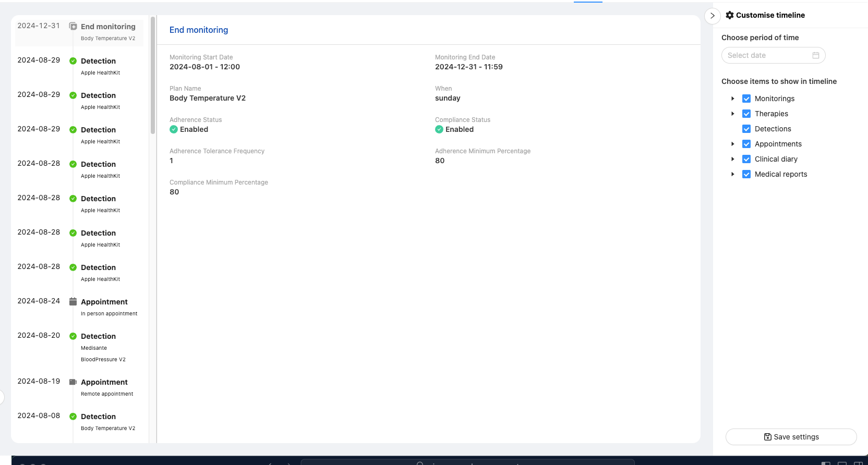Toggle the Detections checkbox
The image size is (868, 465).
click(x=746, y=129)
